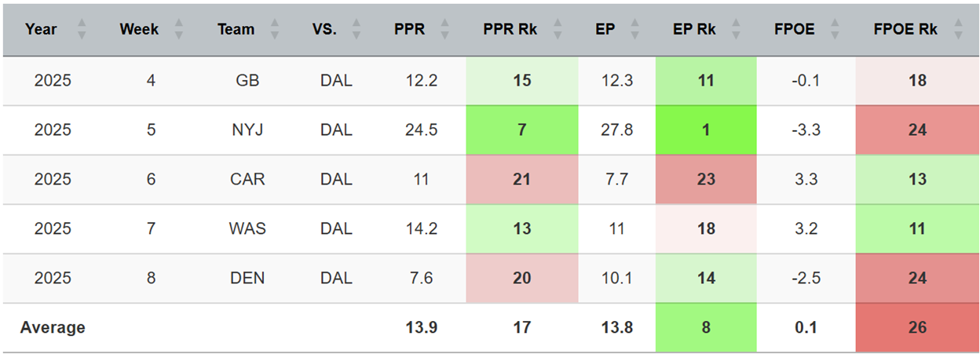Select the green EP Rk cell showing 1
980x354 pixels.
point(705,130)
